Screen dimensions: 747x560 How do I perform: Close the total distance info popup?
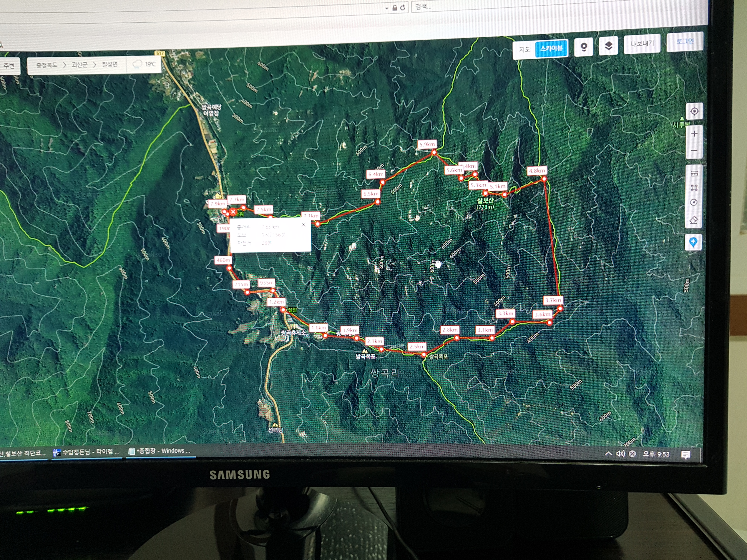coord(303,224)
